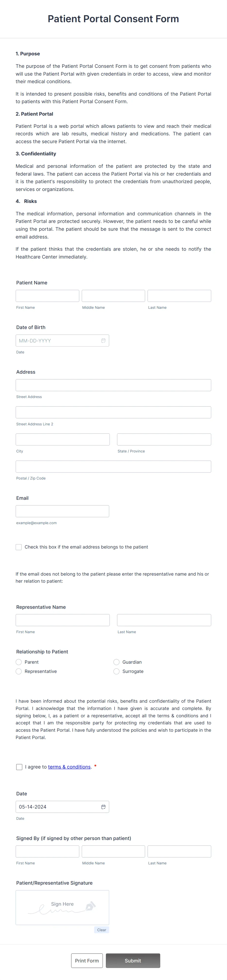The width and height of the screenshot is (227, 980).
Task: Click the patient's Middle Name field
Action: pos(113,296)
